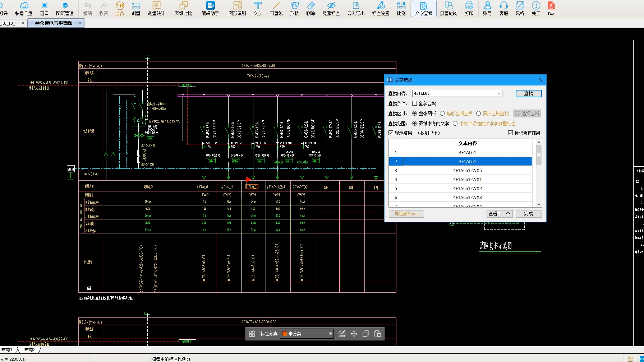Image resolution: width=644 pixels, height=362 pixels.
Task: Select 整张图纸 search region radio
Action: [x=415, y=113]
